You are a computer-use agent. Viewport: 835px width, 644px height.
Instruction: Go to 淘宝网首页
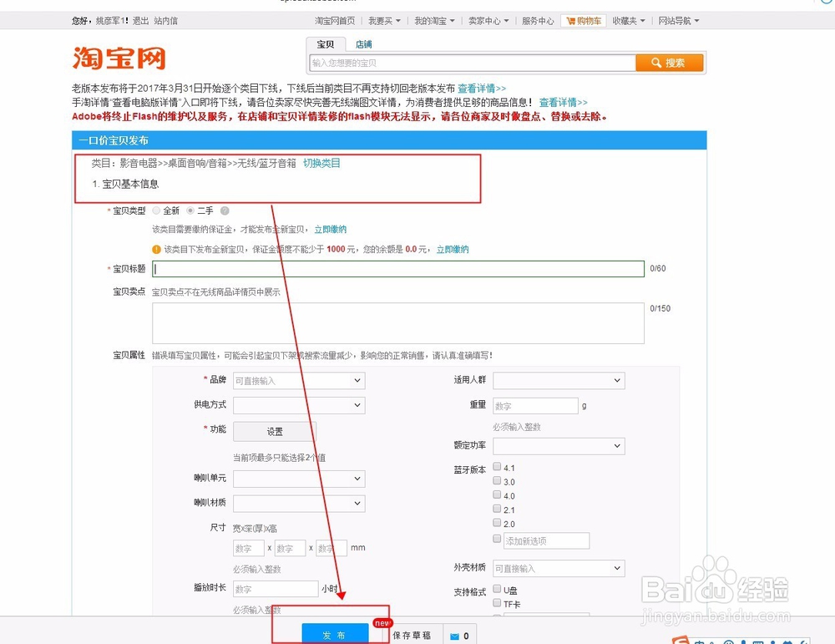coord(335,21)
